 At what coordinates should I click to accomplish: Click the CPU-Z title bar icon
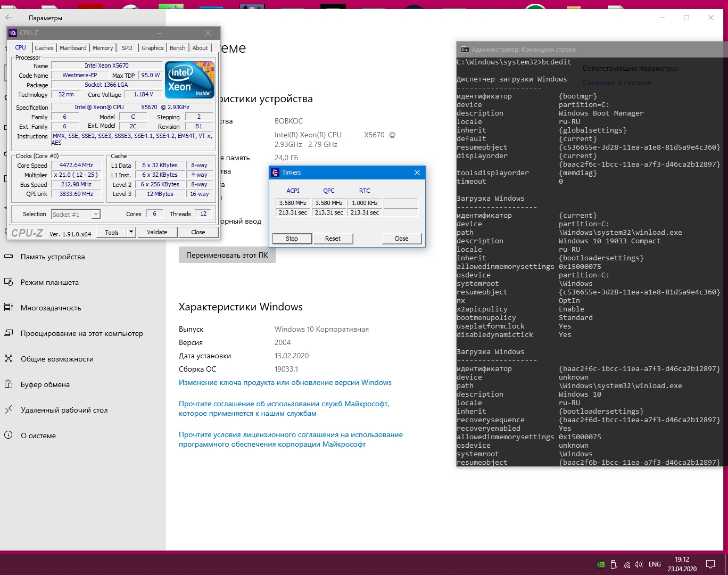13,33
